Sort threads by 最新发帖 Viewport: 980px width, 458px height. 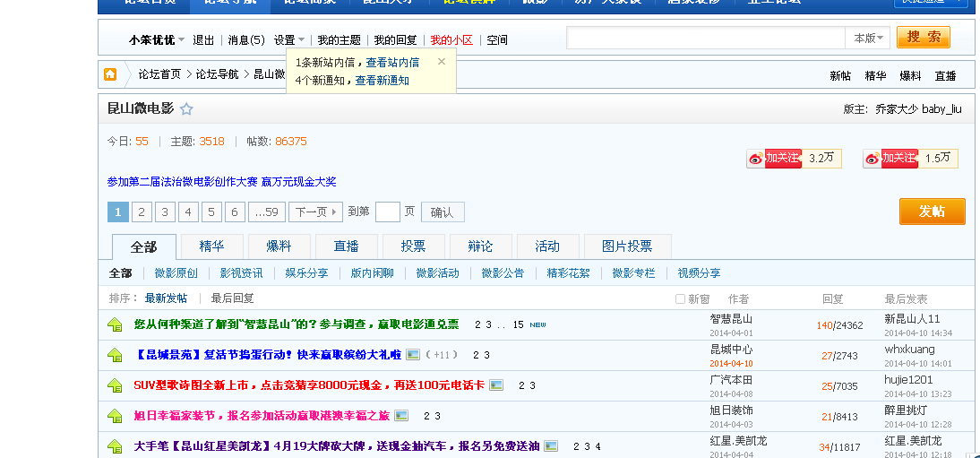167,298
